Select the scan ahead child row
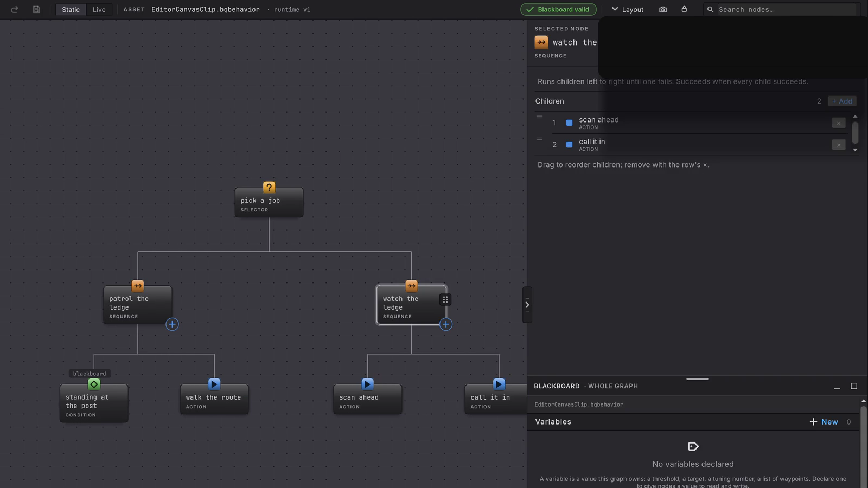 (690, 123)
